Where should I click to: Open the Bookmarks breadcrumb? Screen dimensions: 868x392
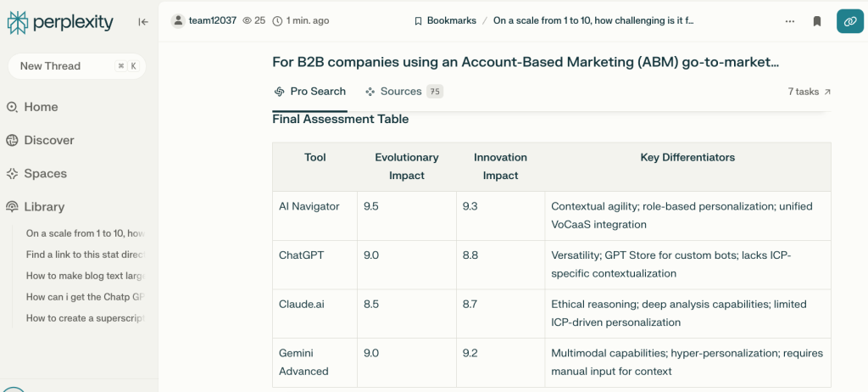coord(445,20)
